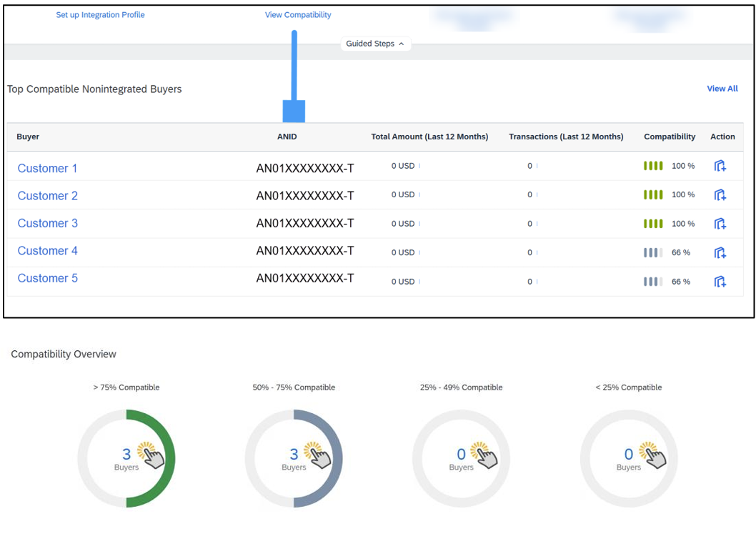This screenshot has height=554, width=756.
Task: Click the >75% Compatible donut chart count
Action: click(126, 454)
